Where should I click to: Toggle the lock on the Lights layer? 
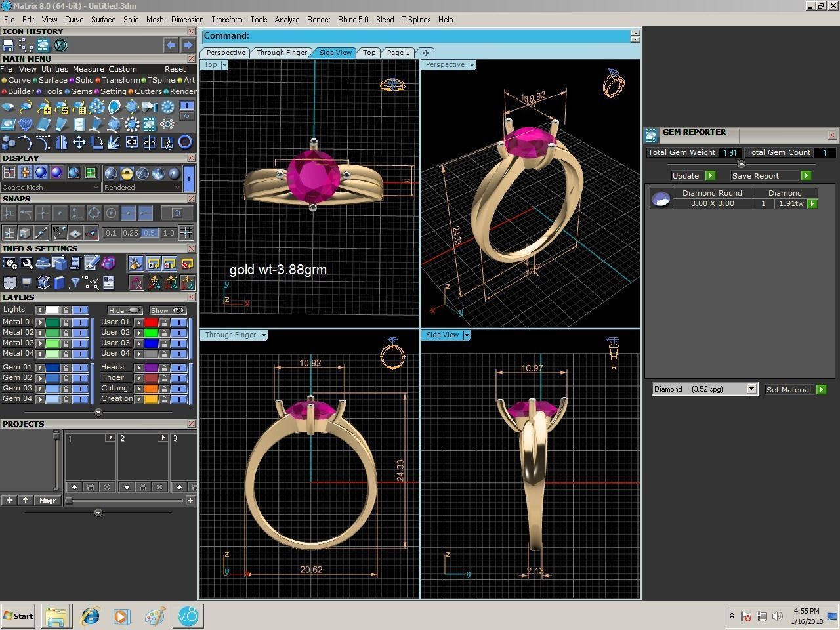pos(66,310)
